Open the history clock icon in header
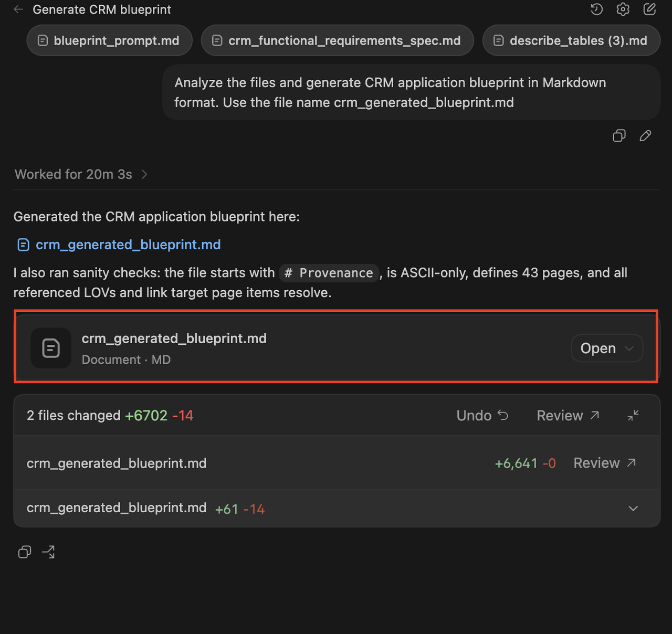 pyautogui.click(x=596, y=9)
